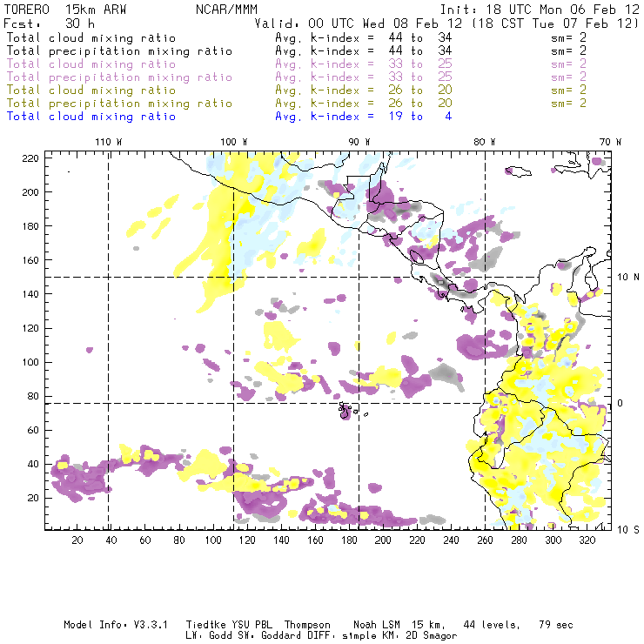Select the "0" equator latitude label

coord(621,403)
